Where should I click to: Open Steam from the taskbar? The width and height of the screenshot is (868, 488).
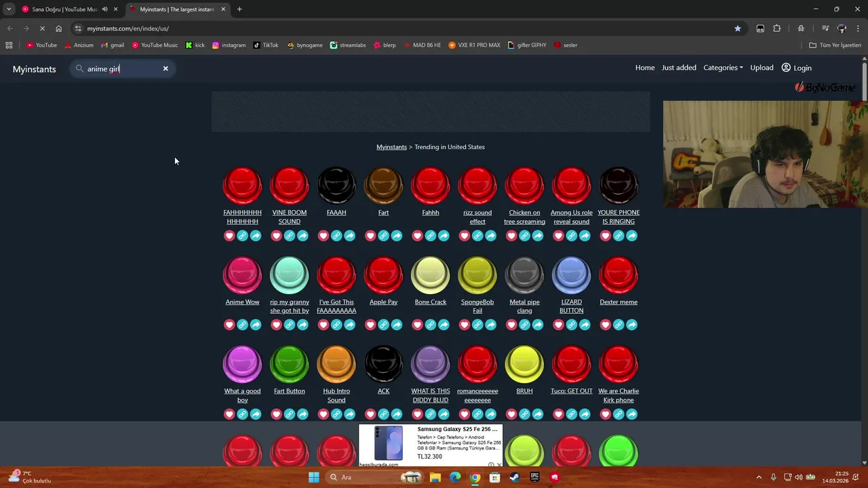(515, 477)
